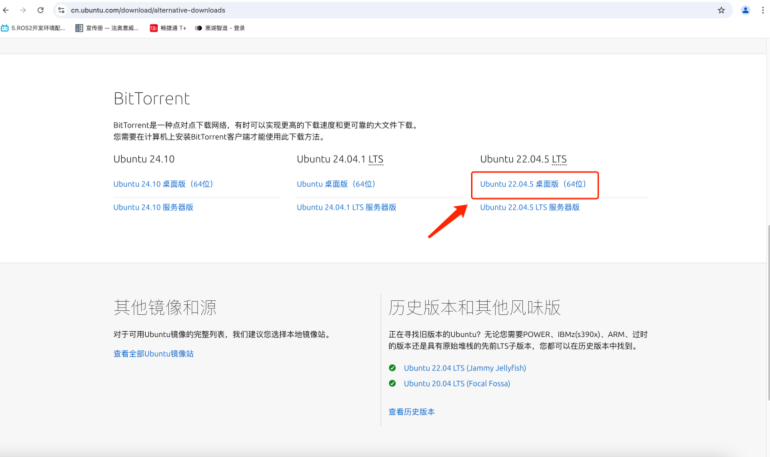This screenshot has width=770, height=457.
Task: Open 查看历史版本 link
Action: click(412, 412)
